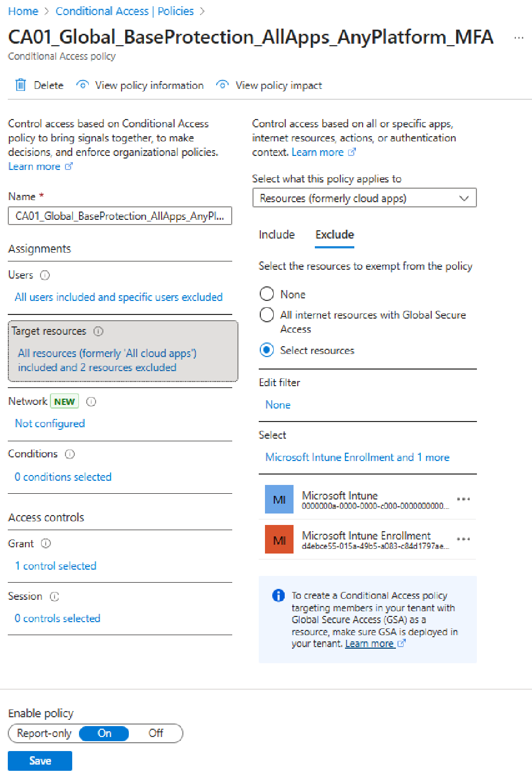Open the Conditional Access Policies breadcrumb link
Image resolution: width=532 pixels, height=776 pixels.
(x=125, y=10)
